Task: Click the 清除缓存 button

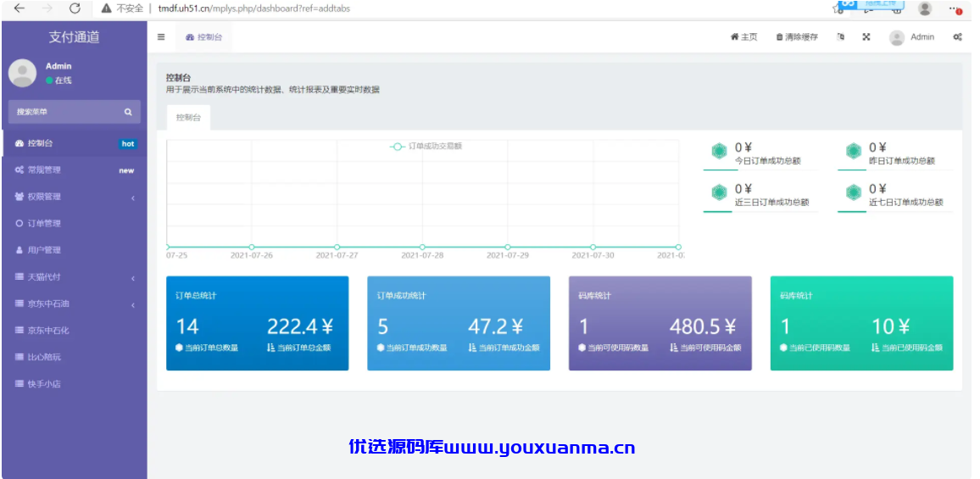Action: coord(797,37)
